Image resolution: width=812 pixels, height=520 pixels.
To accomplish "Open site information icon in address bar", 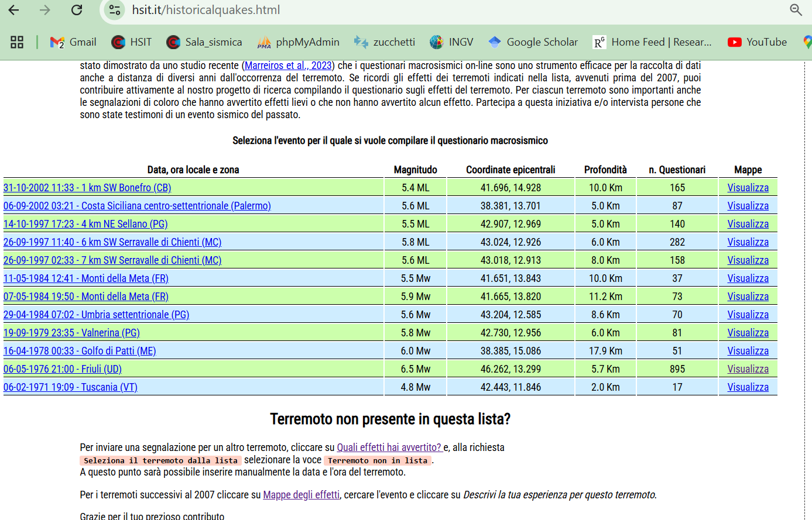I will pos(115,10).
